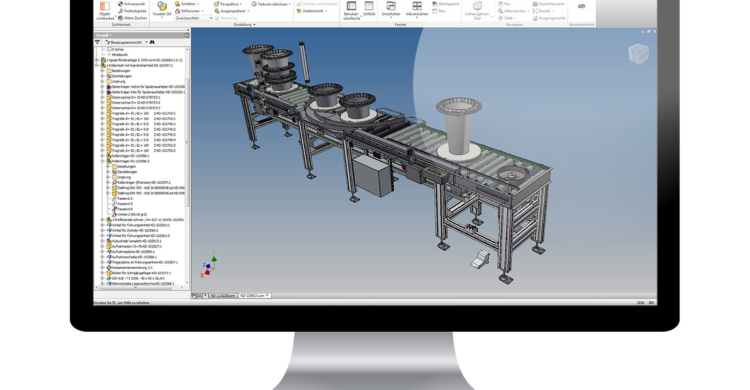Click the ViewCube in the viewport corner
Viewport: 750px width, 390px height.
point(638,54)
